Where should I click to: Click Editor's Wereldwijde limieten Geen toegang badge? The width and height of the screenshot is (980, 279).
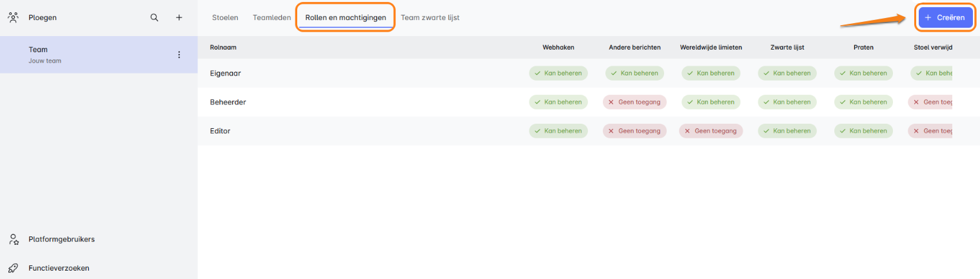(710, 131)
